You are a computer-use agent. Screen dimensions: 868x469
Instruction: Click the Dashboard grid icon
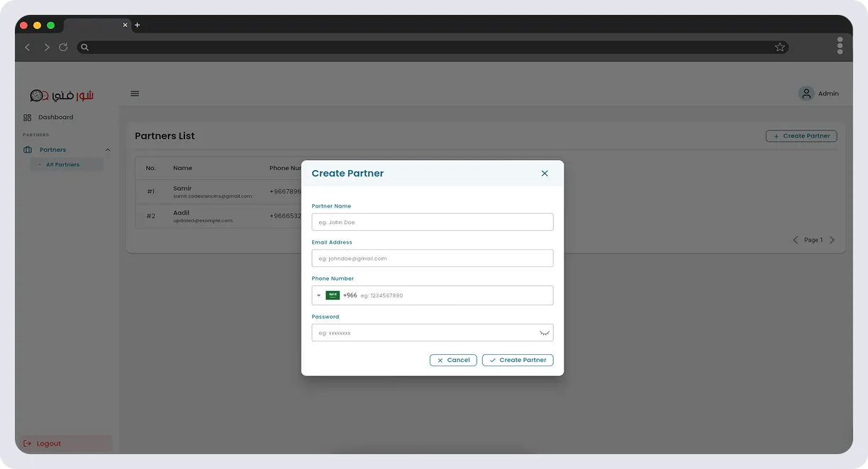pos(28,118)
